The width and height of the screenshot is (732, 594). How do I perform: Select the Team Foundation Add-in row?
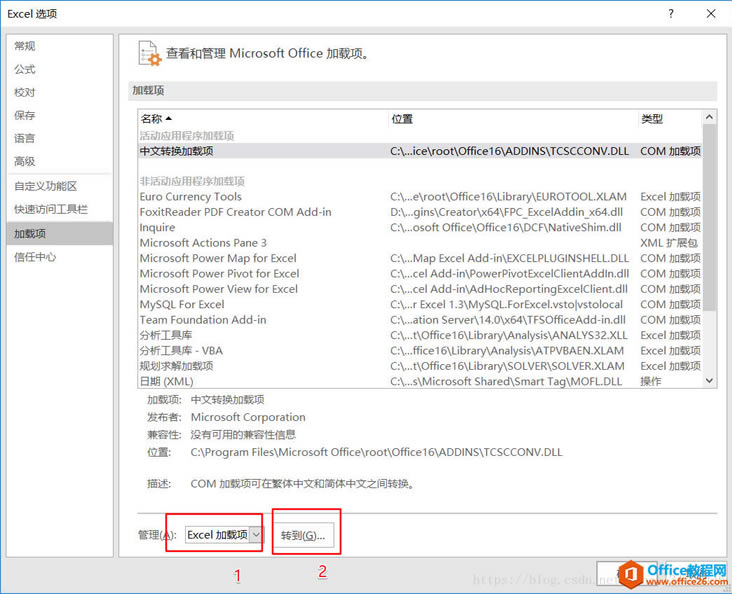pos(420,320)
